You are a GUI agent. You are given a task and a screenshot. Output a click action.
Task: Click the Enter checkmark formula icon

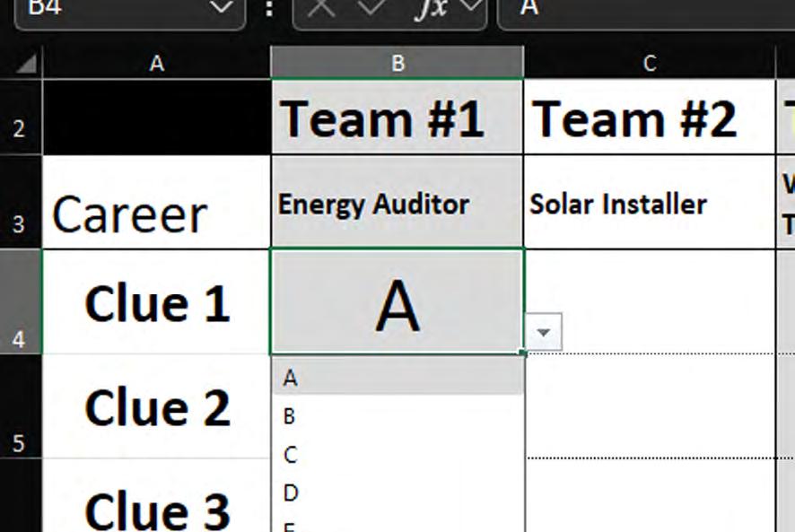click(371, 7)
